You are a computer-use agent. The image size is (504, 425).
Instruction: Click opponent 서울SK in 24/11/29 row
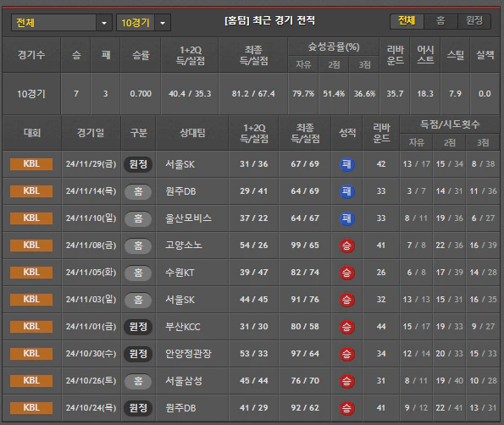180,164
